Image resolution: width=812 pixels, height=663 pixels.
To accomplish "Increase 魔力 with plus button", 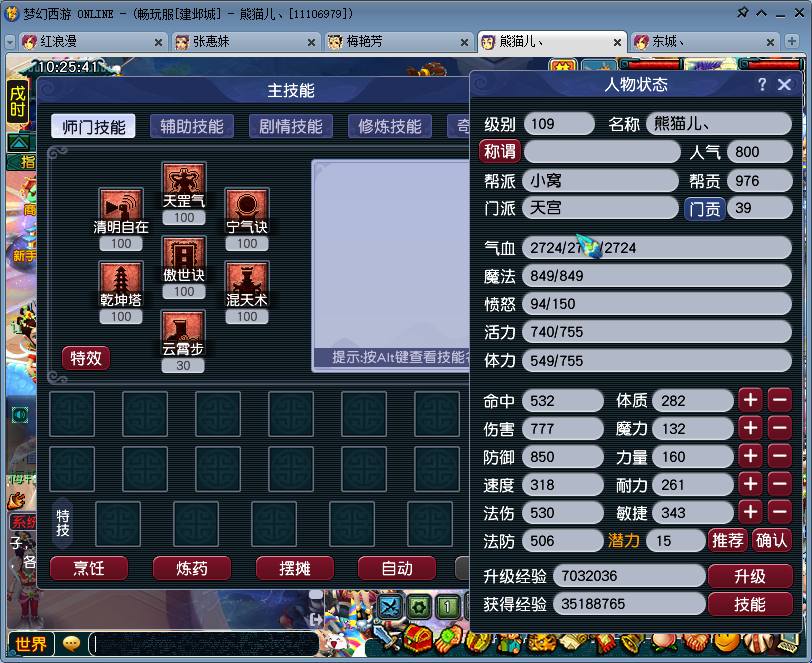I will [x=750, y=428].
